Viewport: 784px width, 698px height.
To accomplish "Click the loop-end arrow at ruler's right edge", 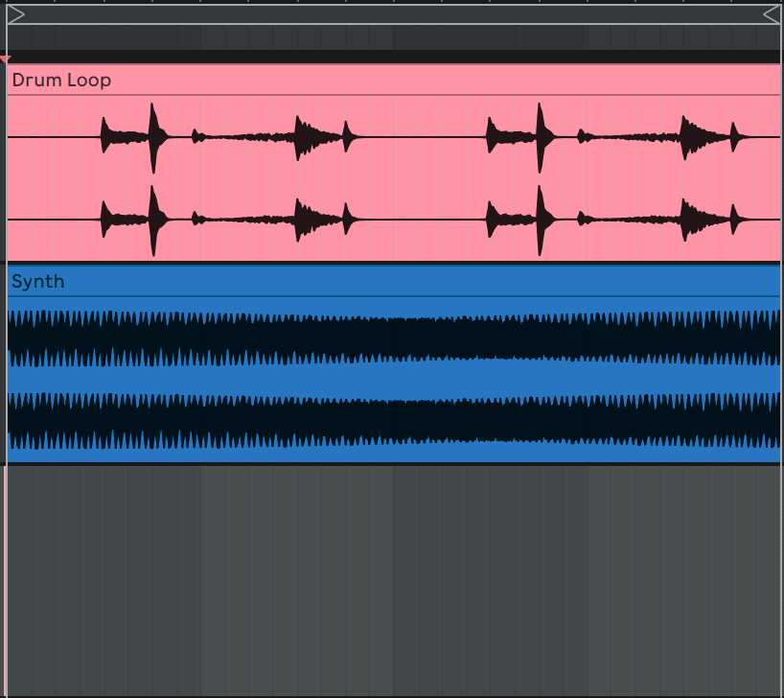I will 772,13.
